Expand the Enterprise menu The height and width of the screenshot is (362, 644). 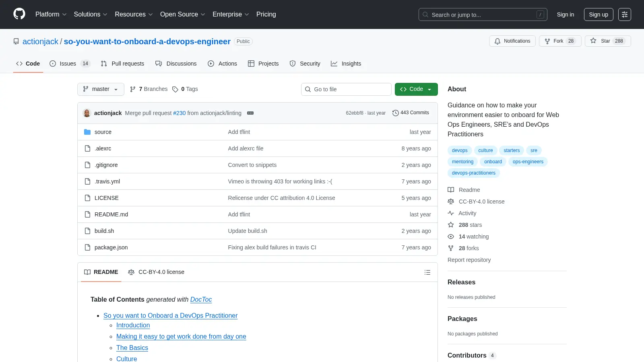231,14
